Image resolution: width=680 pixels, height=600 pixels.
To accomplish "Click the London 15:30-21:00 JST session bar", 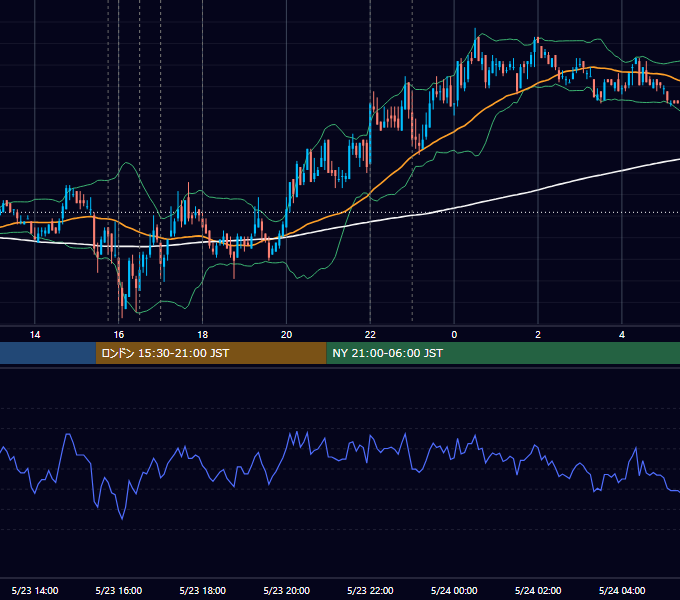I will point(211,353).
